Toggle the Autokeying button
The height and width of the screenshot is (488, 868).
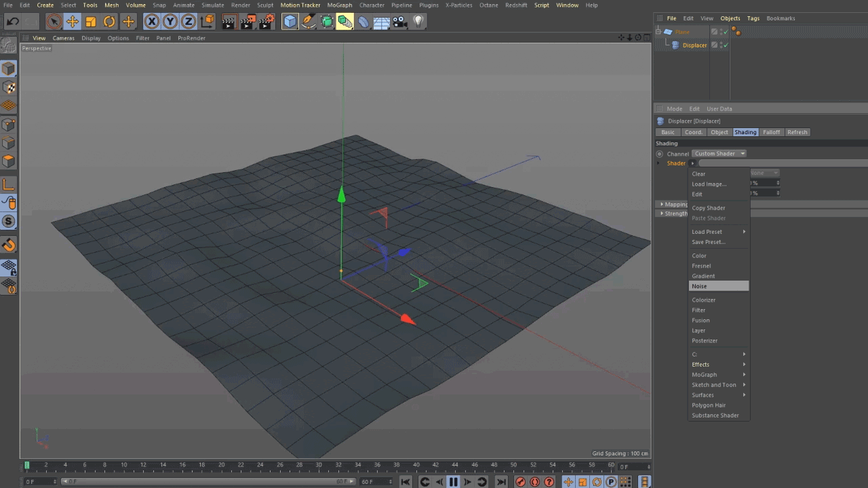click(x=534, y=482)
